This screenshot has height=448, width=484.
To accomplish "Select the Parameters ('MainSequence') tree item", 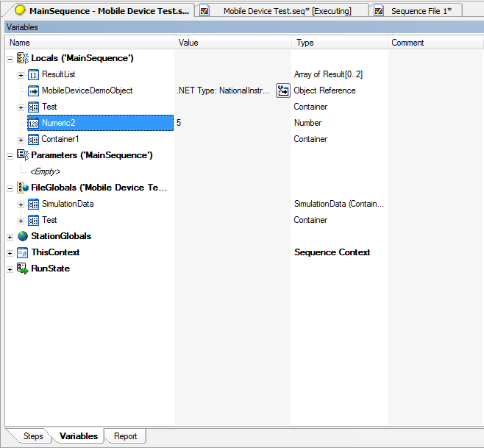I will pos(91,155).
